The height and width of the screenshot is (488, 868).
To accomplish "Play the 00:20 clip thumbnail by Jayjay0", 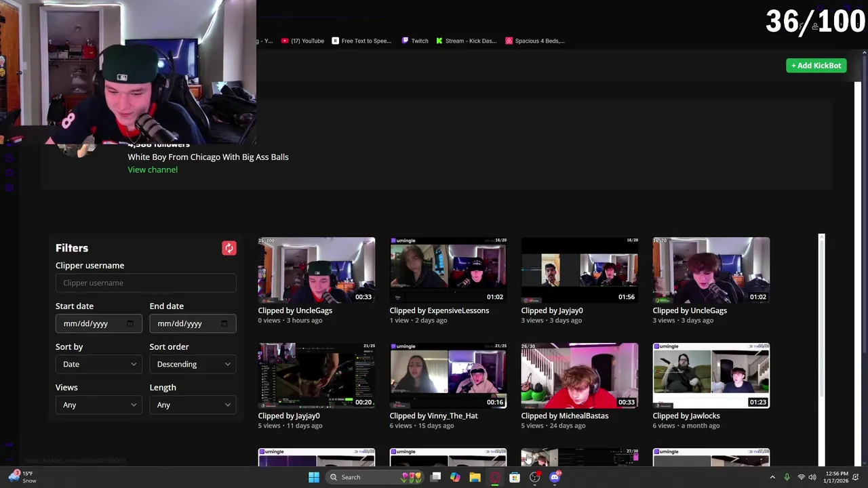I will tap(316, 375).
